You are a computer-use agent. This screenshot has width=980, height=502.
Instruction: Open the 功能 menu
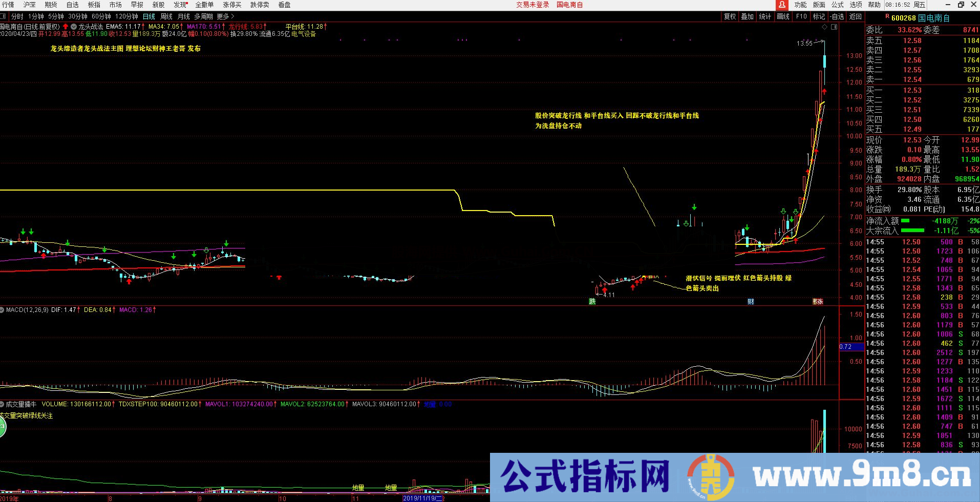point(800,5)
